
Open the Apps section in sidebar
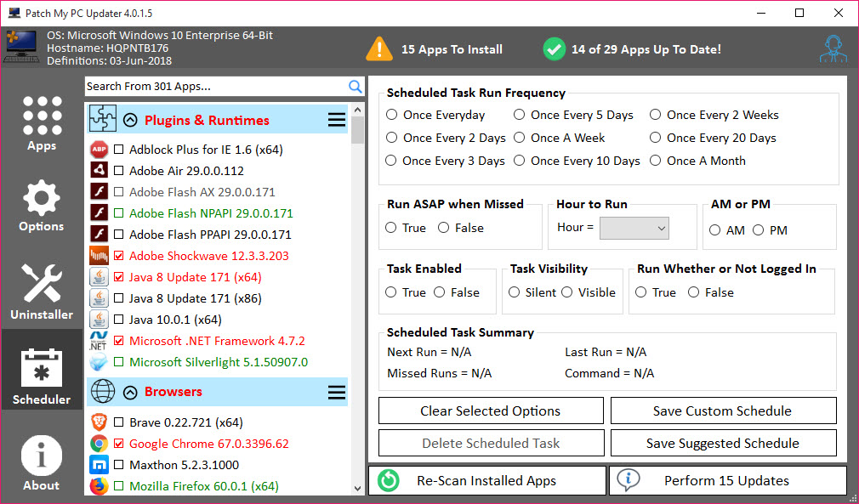click(x=42, y=124)
